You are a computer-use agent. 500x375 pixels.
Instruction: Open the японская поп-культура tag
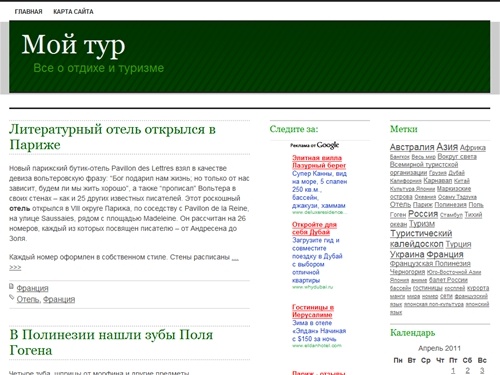(434, 304)
